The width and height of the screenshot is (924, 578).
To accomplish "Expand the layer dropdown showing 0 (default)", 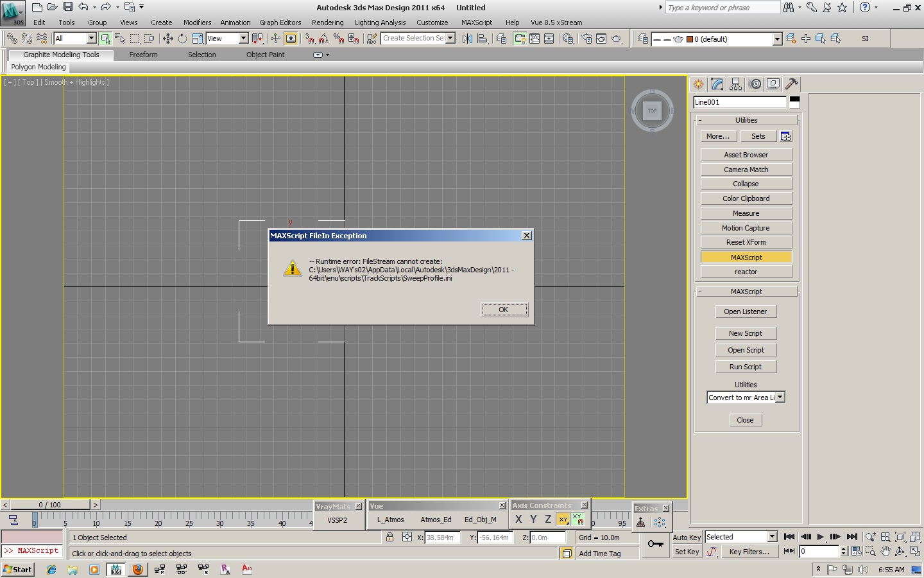I will click(777, 39).
